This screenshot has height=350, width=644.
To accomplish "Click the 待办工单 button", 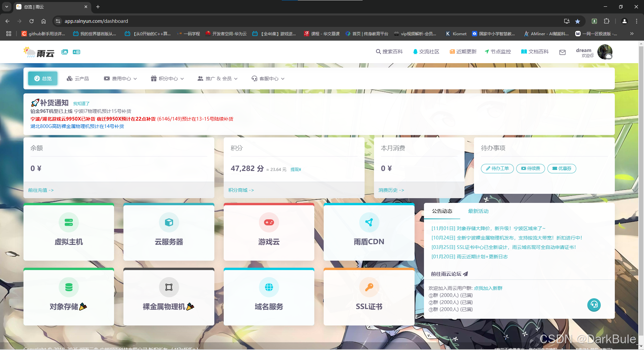I will point(497,168).
